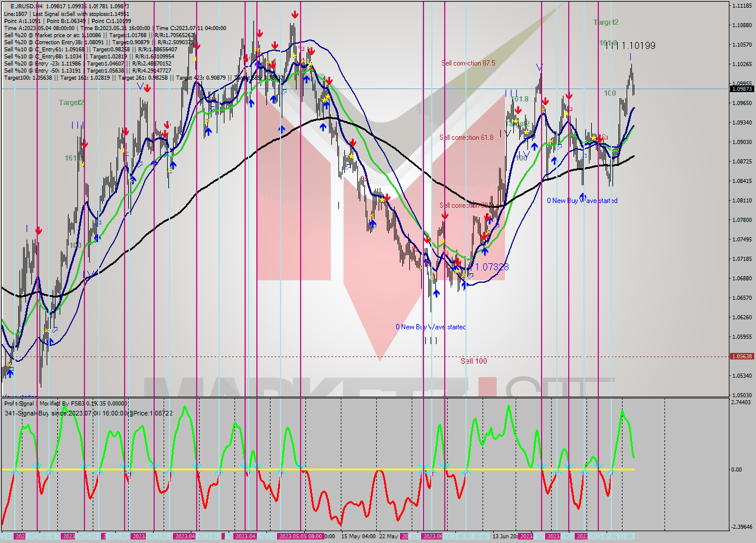The width and height of the screenshot is (756, 543).
Task: Click the 1.10880 price axis label
Action: pyautogui.click(x=742, y=25)
